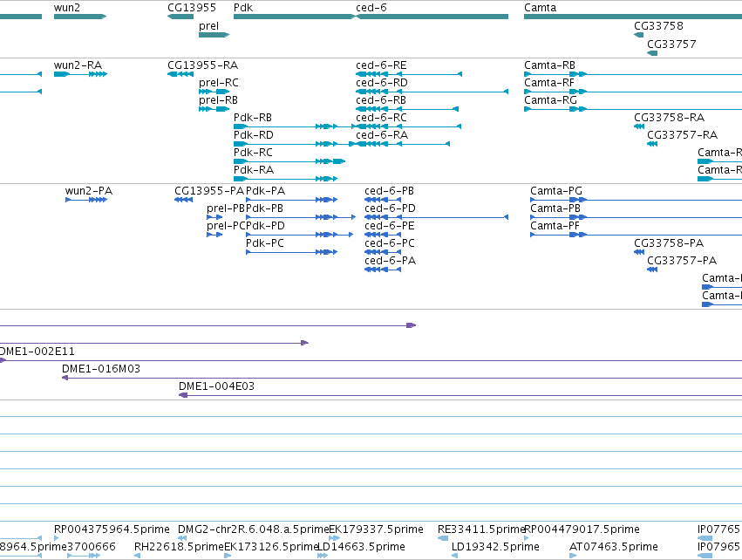Select the Pdk-PC protein label

[265, 243]
